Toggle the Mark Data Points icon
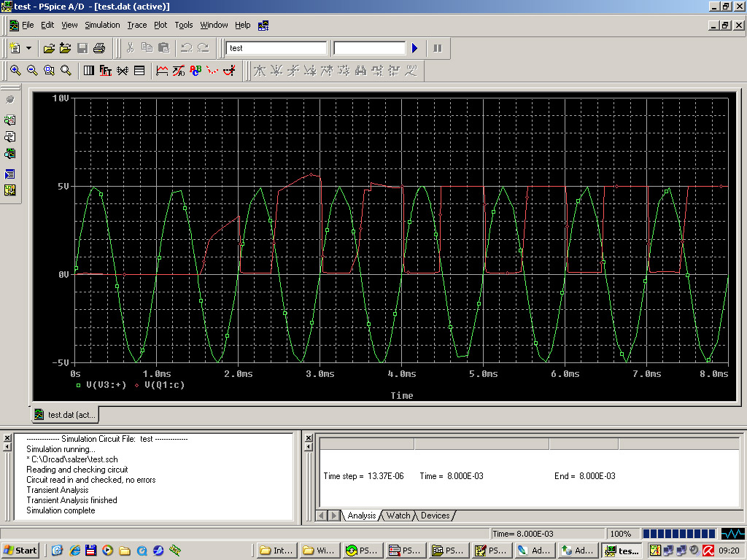Screen dimensions: 747x560 212,71
